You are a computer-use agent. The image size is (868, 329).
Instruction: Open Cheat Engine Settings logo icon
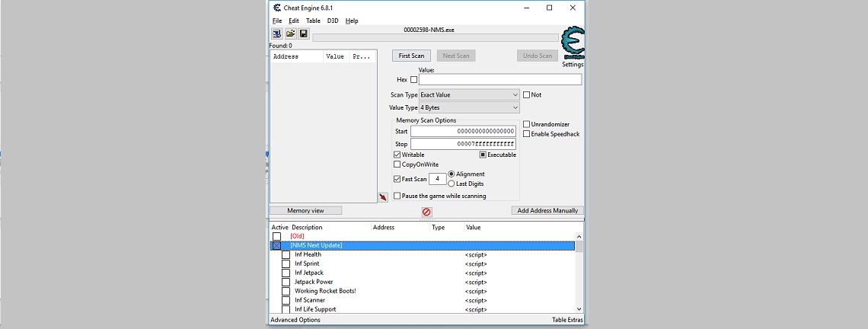[x=573, y=43]
